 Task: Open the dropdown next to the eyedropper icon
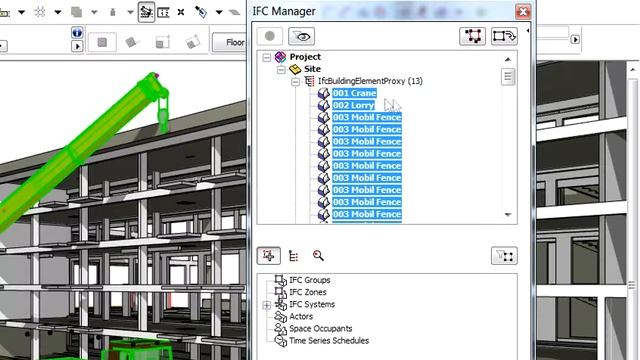pos(219,12)
